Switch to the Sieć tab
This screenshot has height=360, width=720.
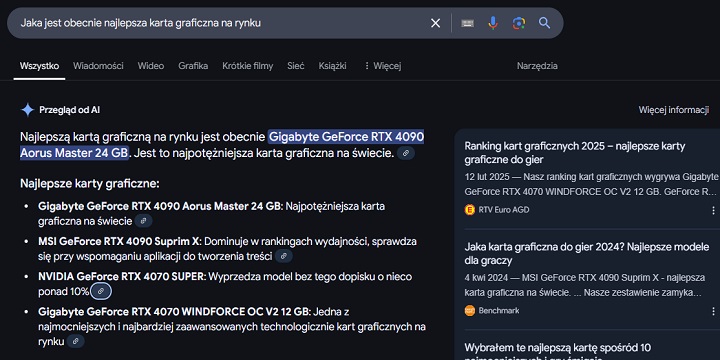pyautogui.click(x=296, y=66)
